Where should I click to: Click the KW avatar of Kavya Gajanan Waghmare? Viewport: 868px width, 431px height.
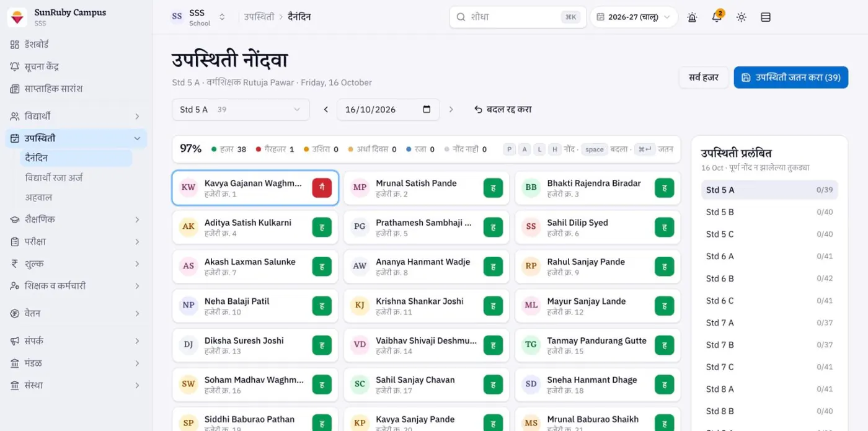pyautogui.click(x=188, y=187)
